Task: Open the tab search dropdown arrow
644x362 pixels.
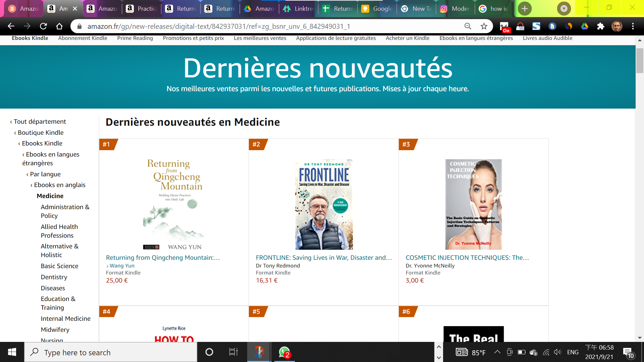Action: (x=564, y=9)
